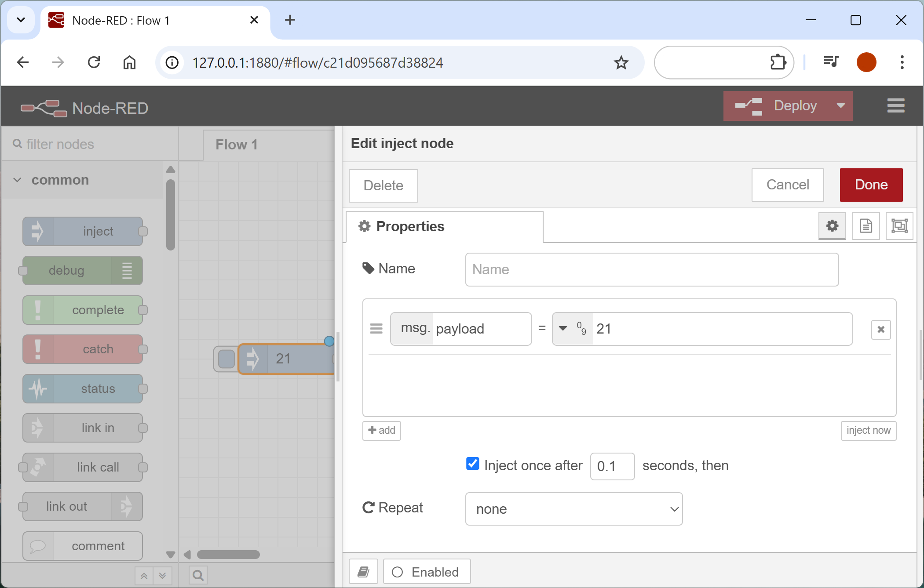Viewport: 924px width, 588px height.
Task: Toggle the Enabled node state
Action: pos(427,572)
